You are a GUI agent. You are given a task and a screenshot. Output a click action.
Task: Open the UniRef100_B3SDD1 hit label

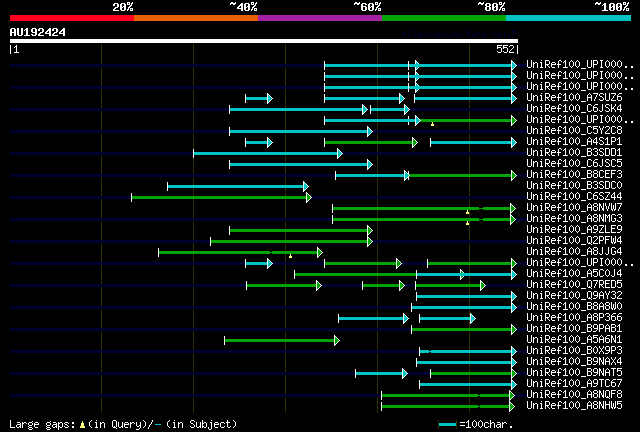point(574,152)
